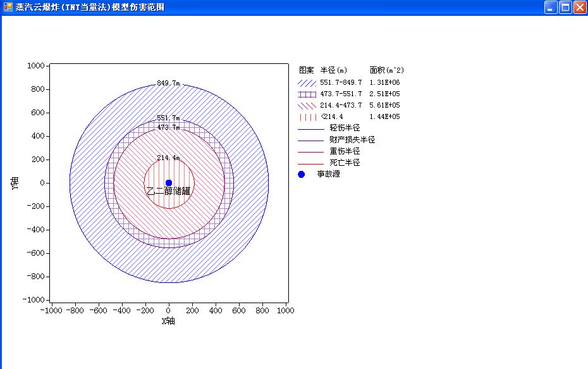Click the 2.51E+05 area value

click(x=385, y=94)
